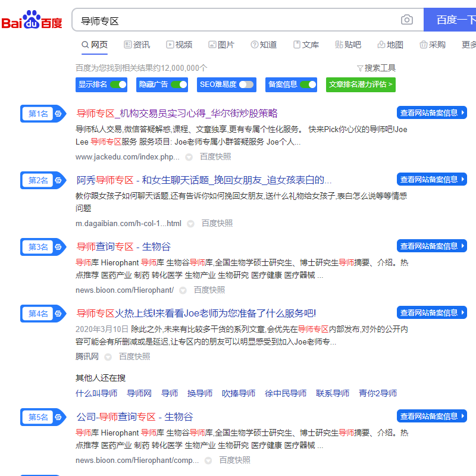Search related term 导师网
This screenshot has width=476, height=476.
pos(139,393)
